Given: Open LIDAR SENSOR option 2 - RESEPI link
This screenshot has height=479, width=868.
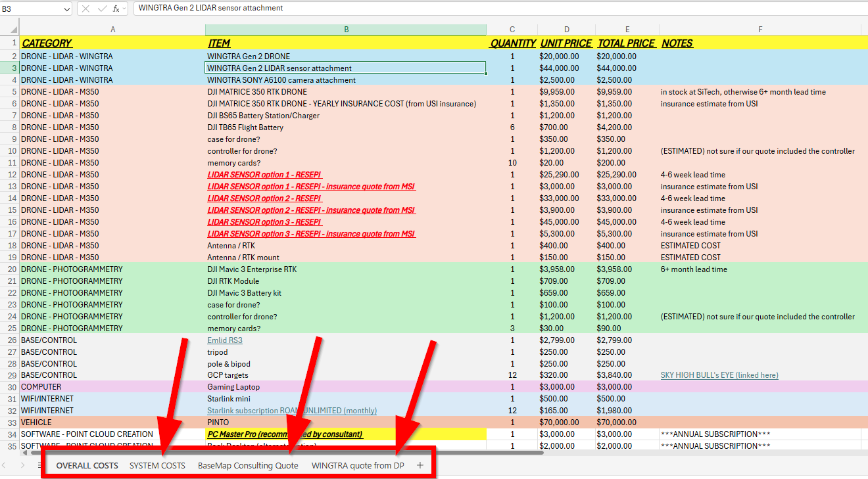Looking at the screenshot, I should click(264, 198).
